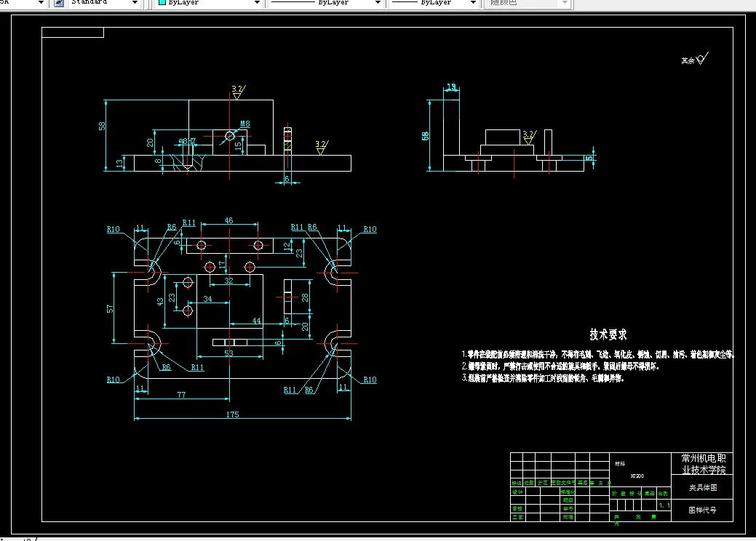Pick the 32 dimension text
The image size is (756, 541).
click(x=228, y=281)
